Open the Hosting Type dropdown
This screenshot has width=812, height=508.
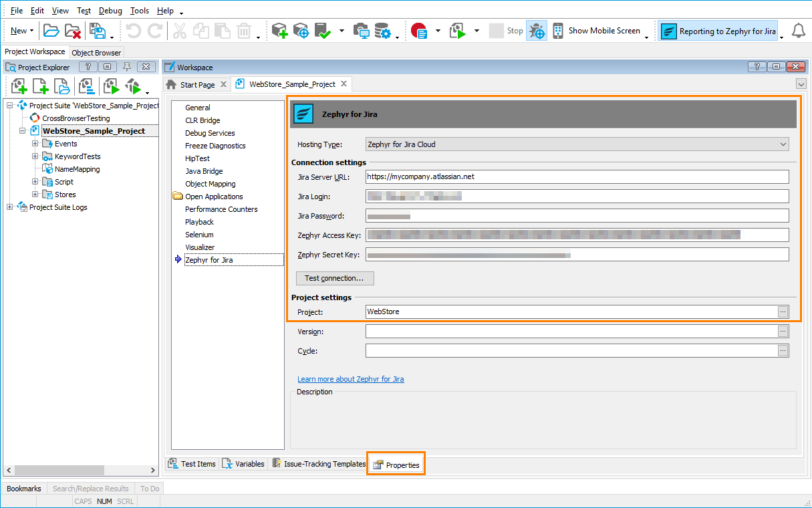(x=782, y=144)
